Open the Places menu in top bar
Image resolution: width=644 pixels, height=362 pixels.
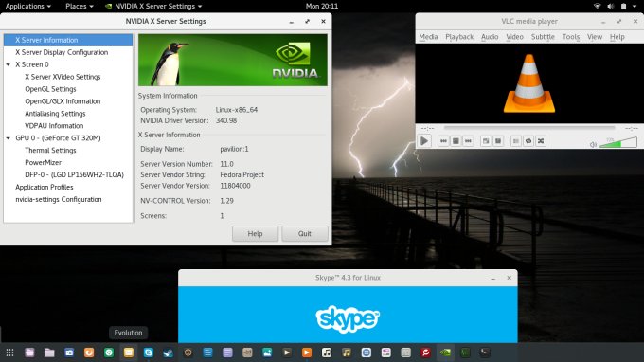[80, 6]
